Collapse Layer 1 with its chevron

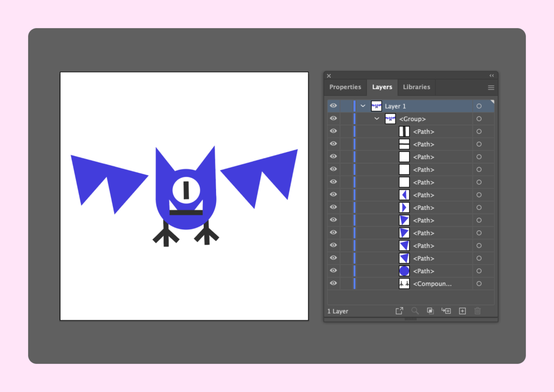(363, 106)
